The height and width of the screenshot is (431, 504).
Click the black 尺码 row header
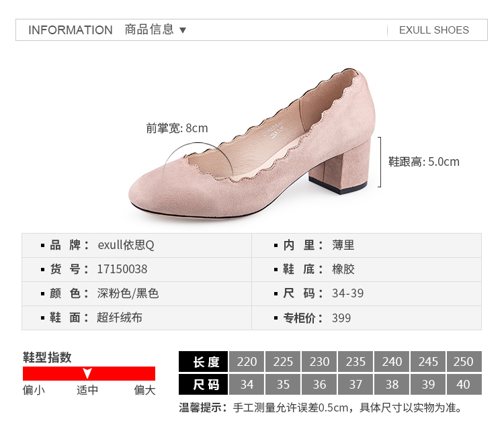coord(204,385)
